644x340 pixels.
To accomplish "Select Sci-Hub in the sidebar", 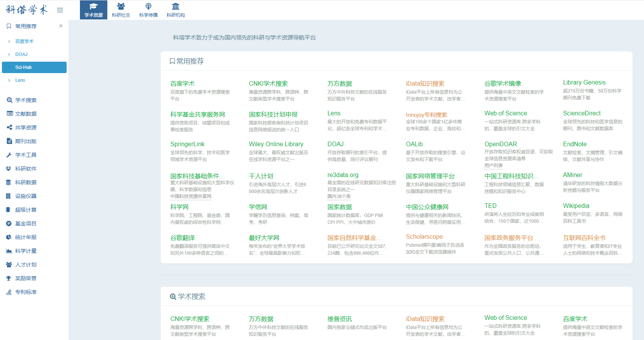I will [34, 67].
